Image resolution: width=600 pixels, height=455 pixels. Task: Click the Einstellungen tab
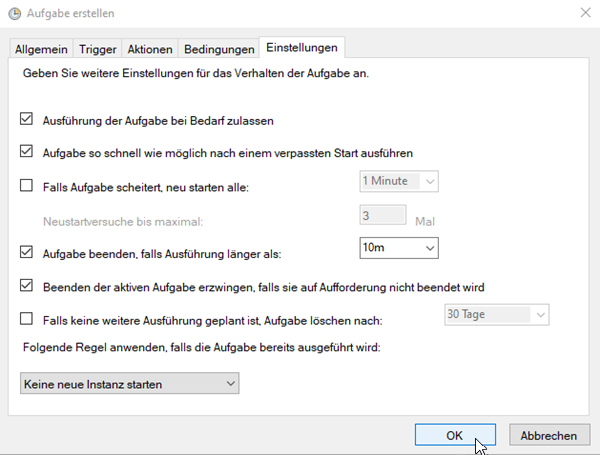tap(301, 48)
